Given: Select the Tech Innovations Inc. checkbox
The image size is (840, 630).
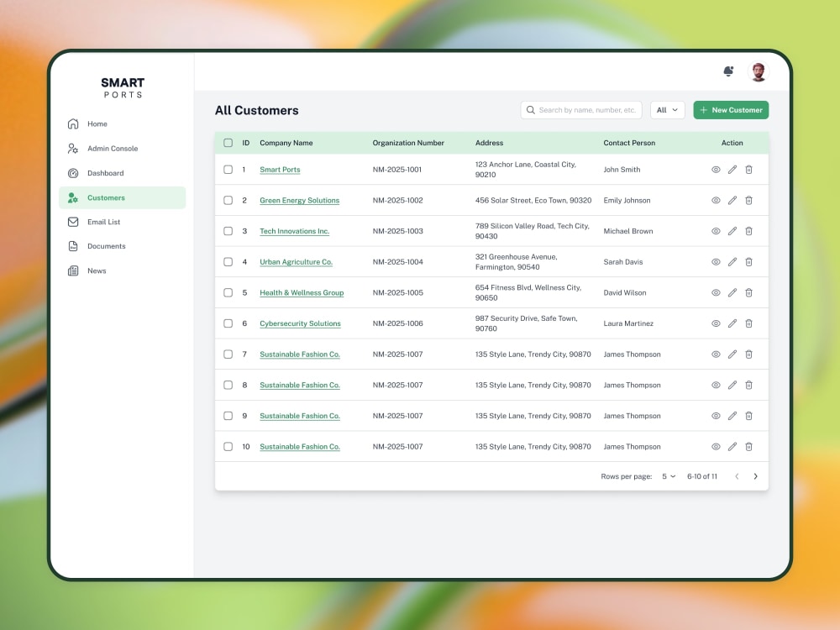Looking at the screenshot, I should coord(228,232).
